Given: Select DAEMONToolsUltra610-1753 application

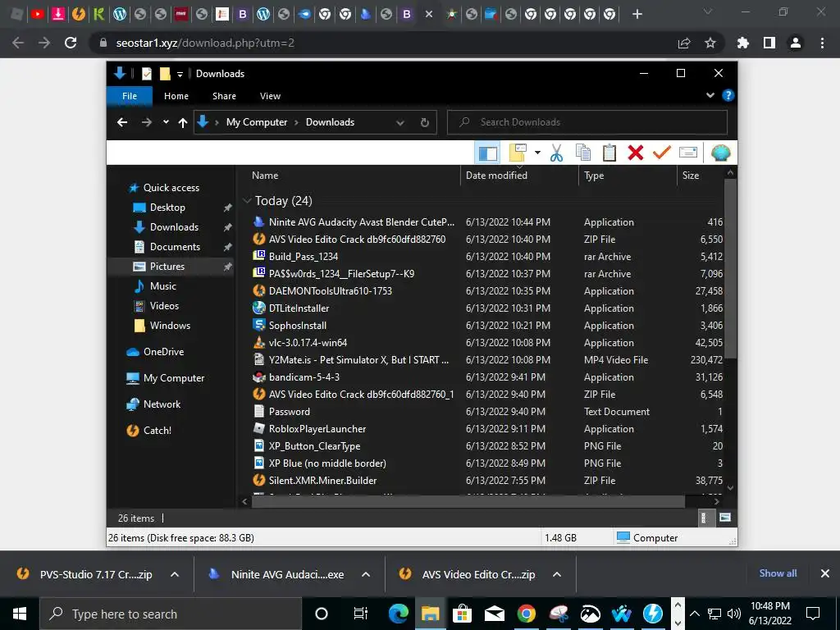Looking at the screenshot, I should coord(330,291).
